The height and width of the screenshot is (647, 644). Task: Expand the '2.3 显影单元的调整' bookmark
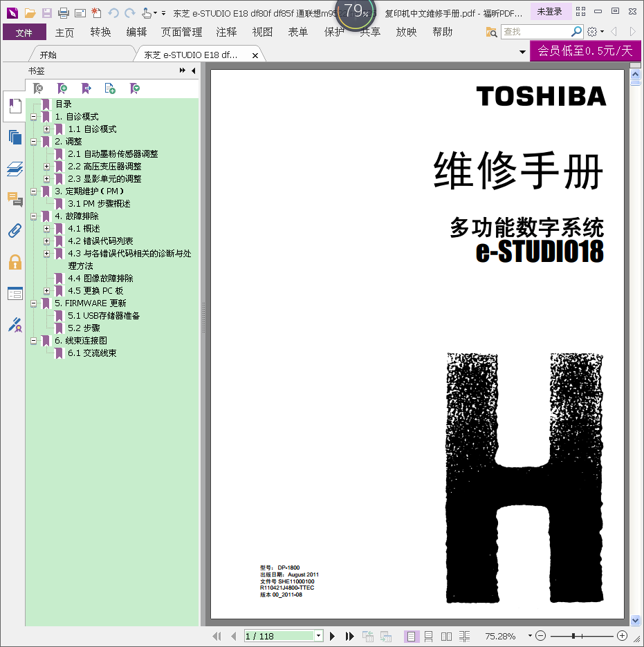point(46,178)
